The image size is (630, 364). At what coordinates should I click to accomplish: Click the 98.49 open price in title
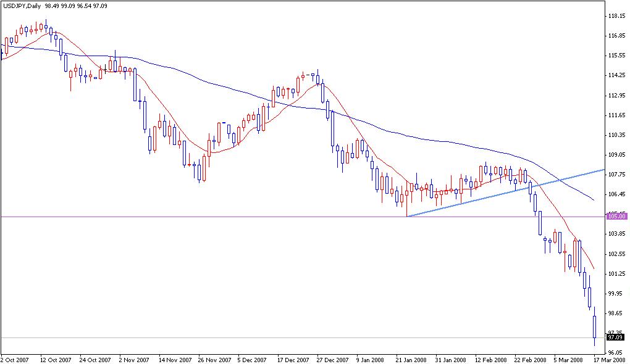49,6
